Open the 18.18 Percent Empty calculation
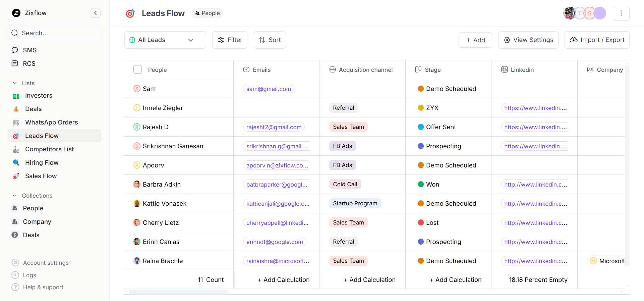Image resolution: width=644 pixels, height=301 pixels. [x=538, y=280]
